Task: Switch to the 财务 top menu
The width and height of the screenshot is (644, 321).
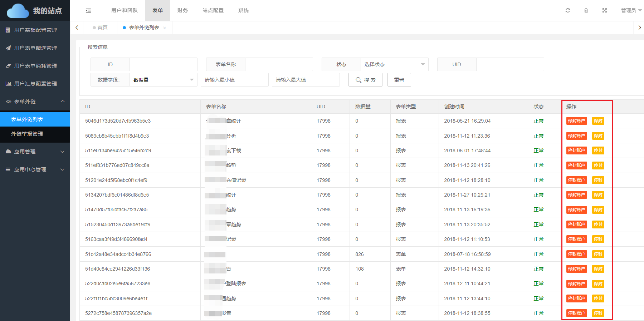Action: (x=182, y=10)
